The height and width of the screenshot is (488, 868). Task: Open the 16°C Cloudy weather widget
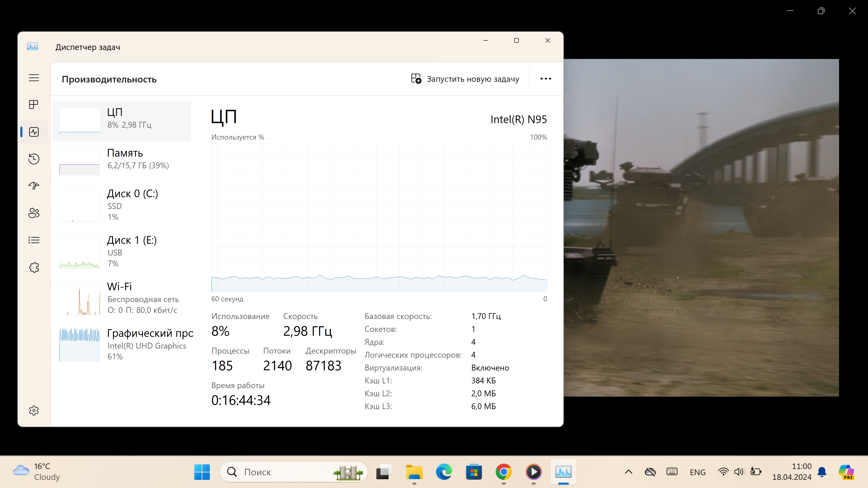(x=36, y=472)
